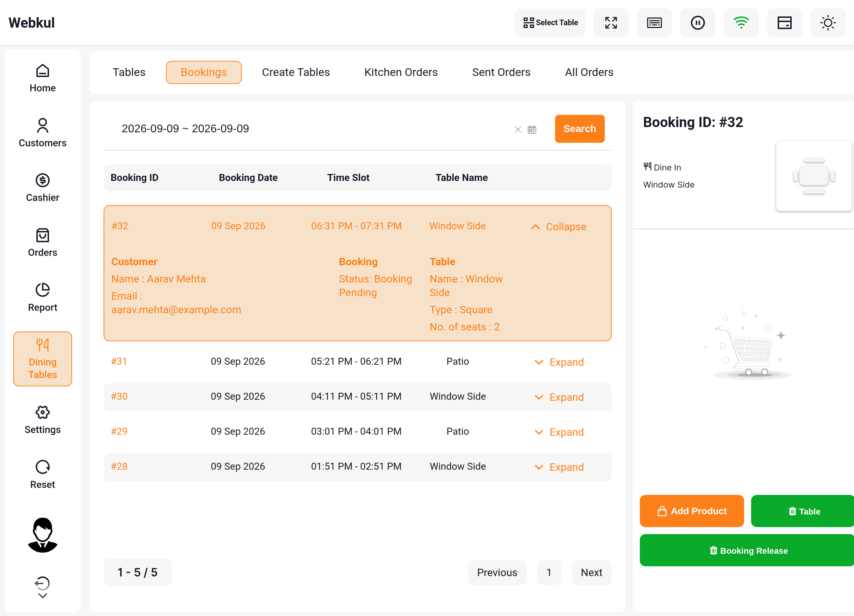
Task: Click the table thumbnail for Window Side
Action: point(814,176)
